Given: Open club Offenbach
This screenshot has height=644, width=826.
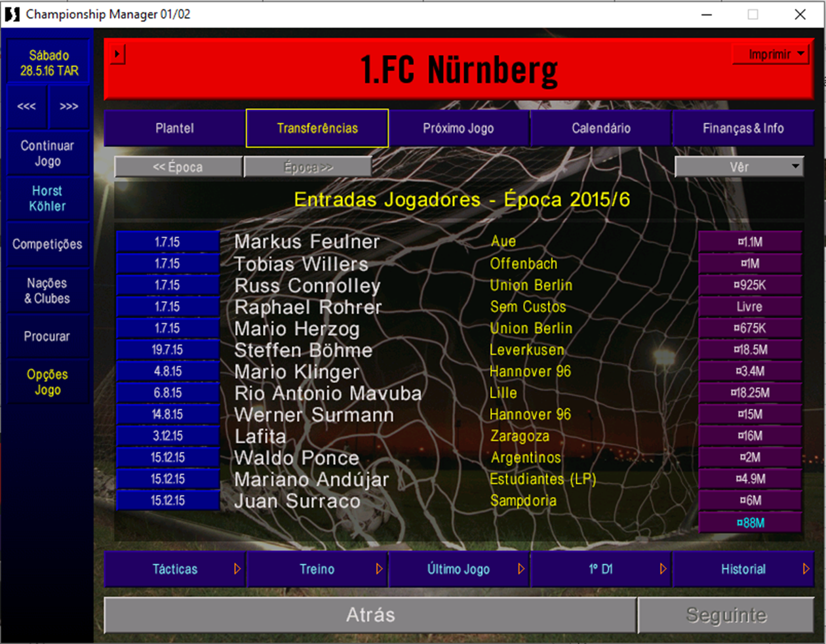Looking at the screenshot, I should tap(524, 264).
